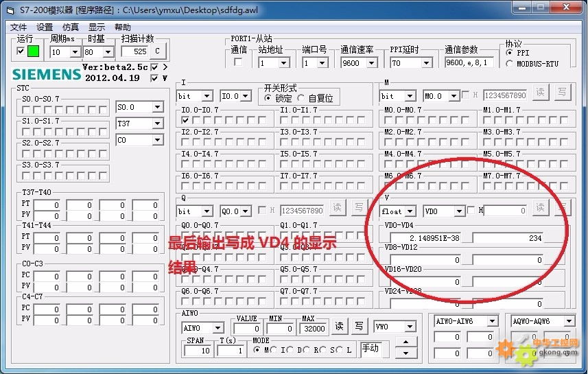Enable the PORT1 通信 checkbox
The width and height of the screenshot is (588, 374).
(x=238, y=62)
